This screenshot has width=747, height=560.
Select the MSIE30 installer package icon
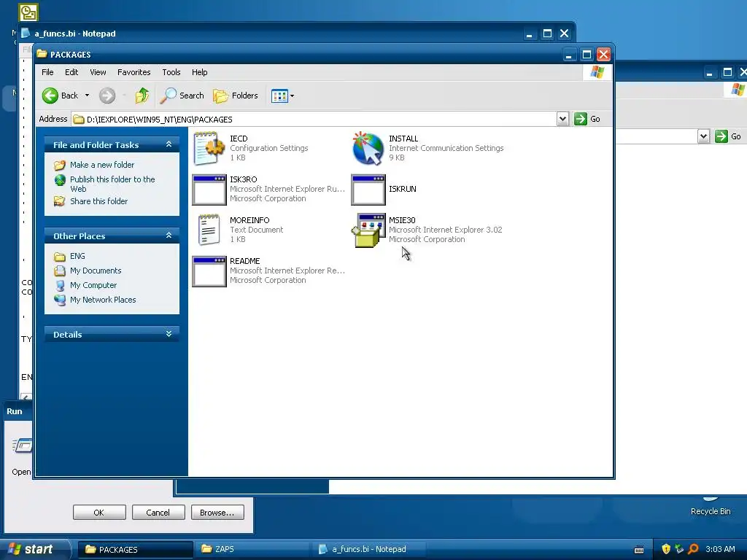click(x=368, y=230)
